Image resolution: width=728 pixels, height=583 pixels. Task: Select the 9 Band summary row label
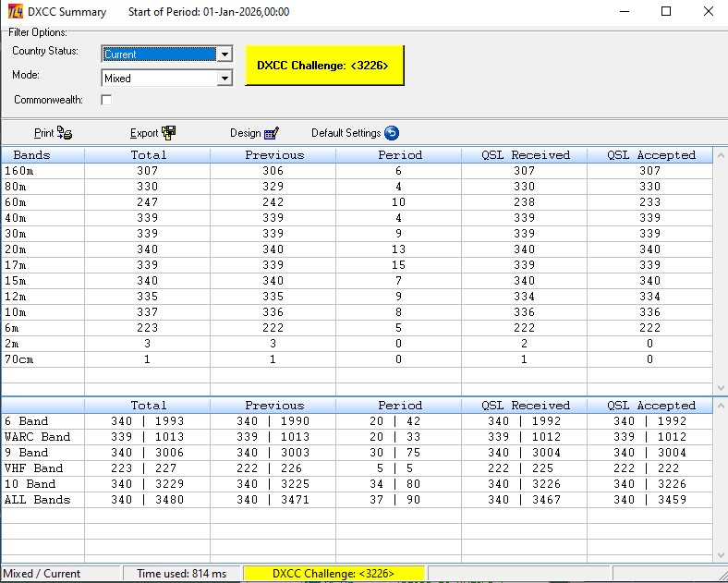[27, 453]
